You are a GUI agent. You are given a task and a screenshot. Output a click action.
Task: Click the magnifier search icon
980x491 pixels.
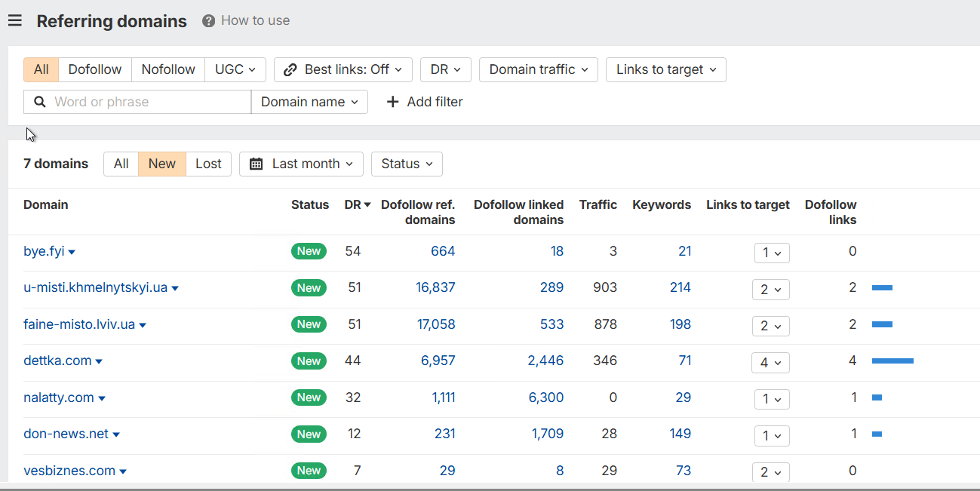40,102
